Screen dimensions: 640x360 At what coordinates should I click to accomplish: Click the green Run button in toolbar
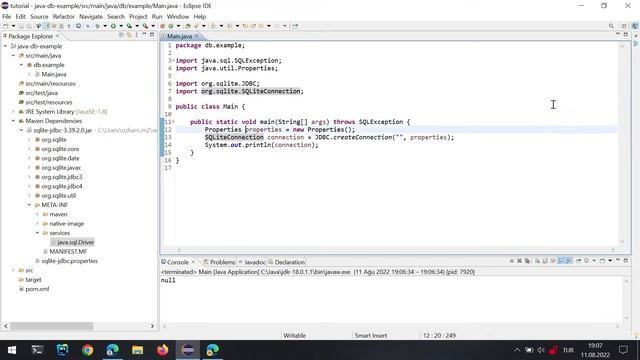(x=113, y=26)
